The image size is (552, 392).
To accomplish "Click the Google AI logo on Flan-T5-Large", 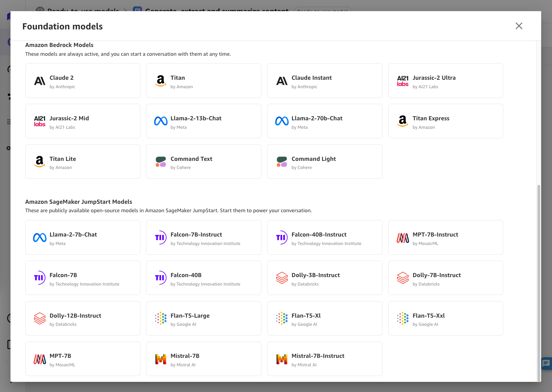I will 161,318.
